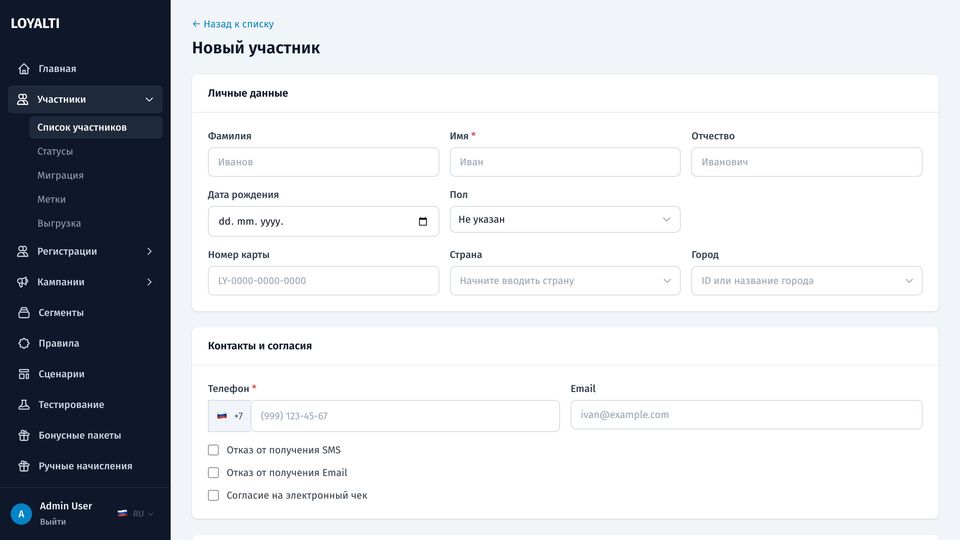The width and height of the screenshot is (960, 540).
Task: Open the calendar picker in Дата рождения
Action: point(422,222)
